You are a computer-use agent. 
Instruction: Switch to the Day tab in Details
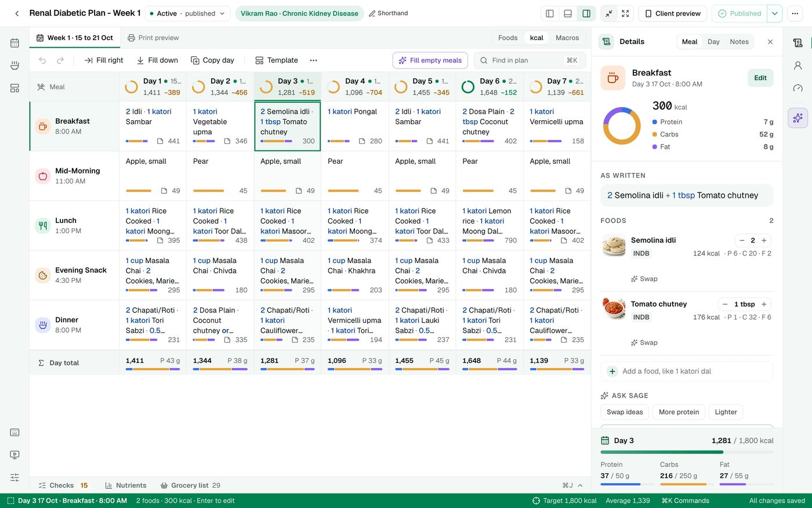click(x=713, y=42)
